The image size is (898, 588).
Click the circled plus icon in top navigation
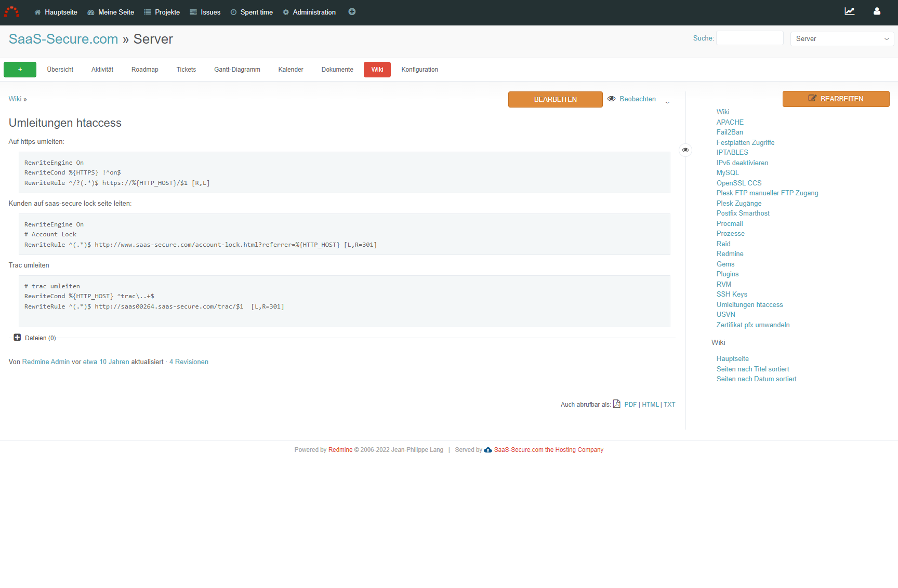pyautogui.click(x=352, y=11)
